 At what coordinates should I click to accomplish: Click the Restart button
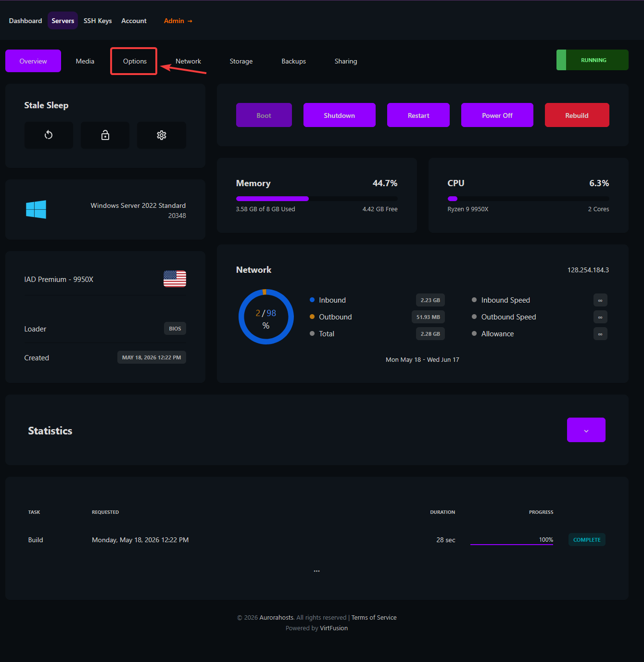[x=418, y=115]
